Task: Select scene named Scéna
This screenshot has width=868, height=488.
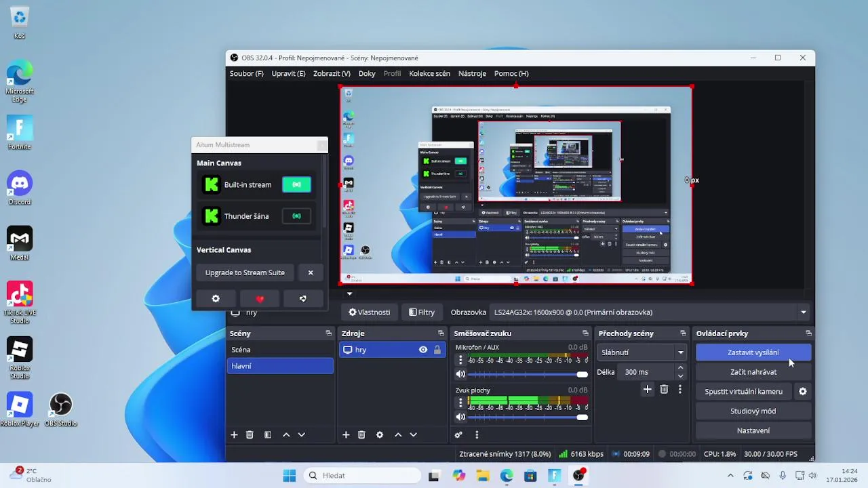Action: [280, 350]
